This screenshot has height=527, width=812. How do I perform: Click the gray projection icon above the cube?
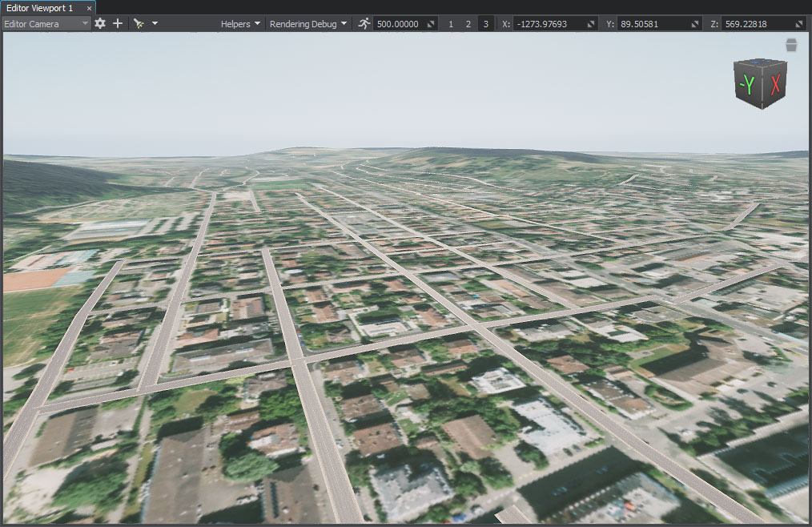791,45
